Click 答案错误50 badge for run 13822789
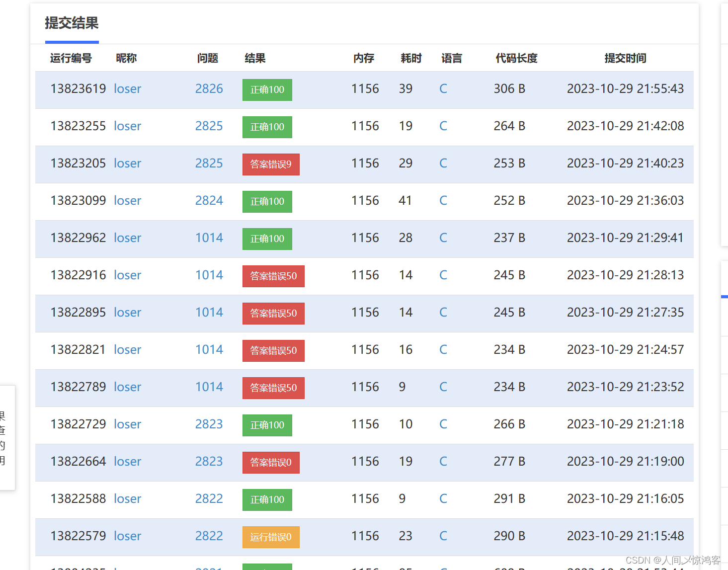Image resolution: width=728 pixels, height=570 pixels. click(x=273, y=388)
